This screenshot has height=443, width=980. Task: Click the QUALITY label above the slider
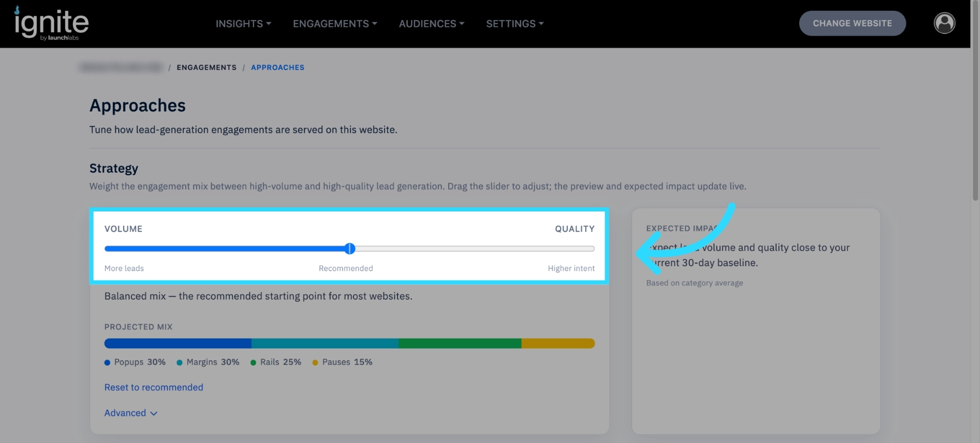tap(575, 229)
